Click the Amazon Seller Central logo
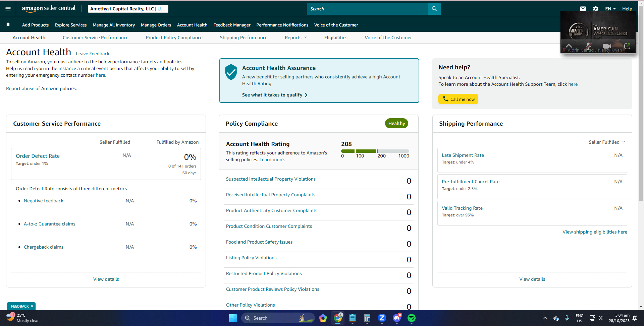This screenshot has height=326, width=644. (x=49, y=9)
